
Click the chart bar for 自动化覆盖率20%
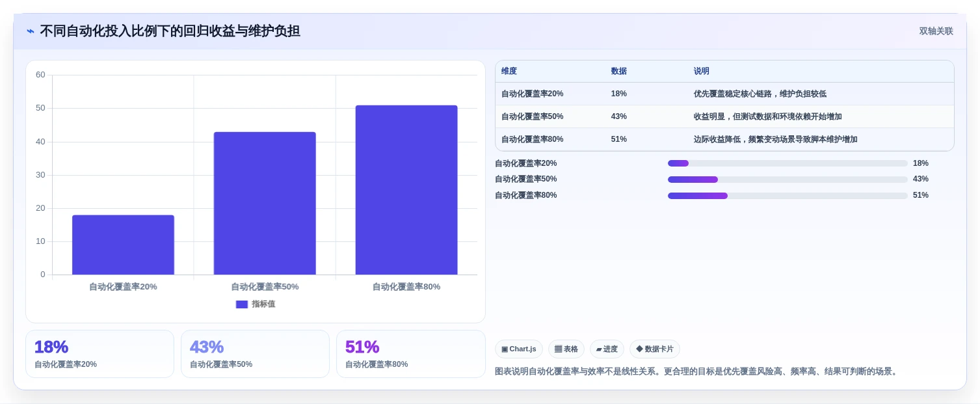[x=123, y=245]
